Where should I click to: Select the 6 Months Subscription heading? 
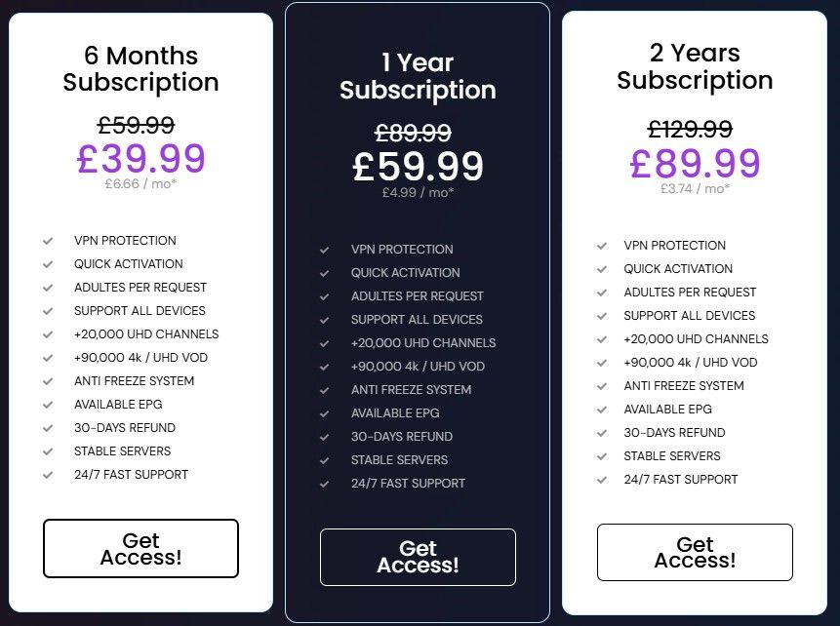pos(140,69)
